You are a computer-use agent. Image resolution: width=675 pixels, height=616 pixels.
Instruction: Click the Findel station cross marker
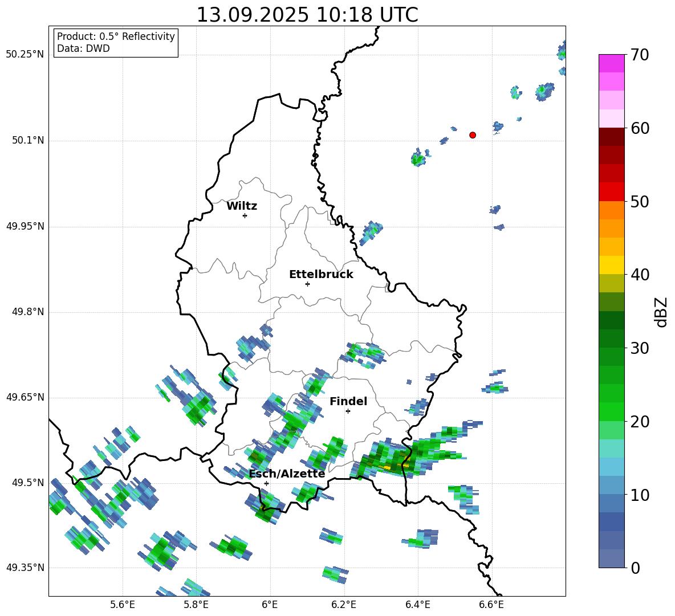point(348,411)
